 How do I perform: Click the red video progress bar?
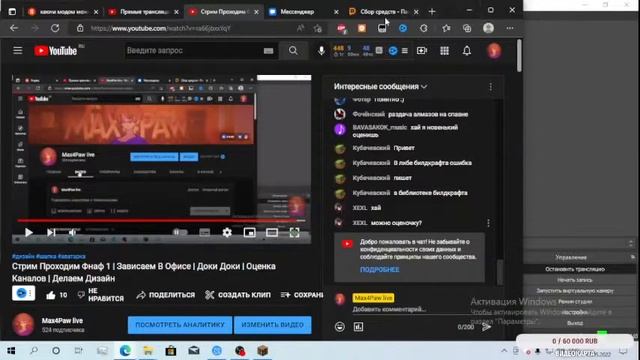(161, 221)
